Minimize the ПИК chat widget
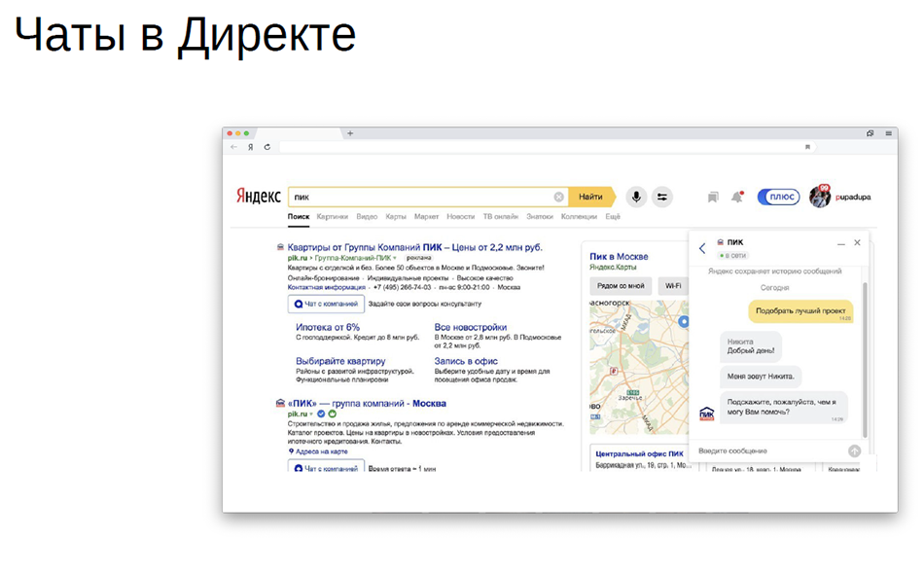924x577 pixels. (x=841, y=243)
